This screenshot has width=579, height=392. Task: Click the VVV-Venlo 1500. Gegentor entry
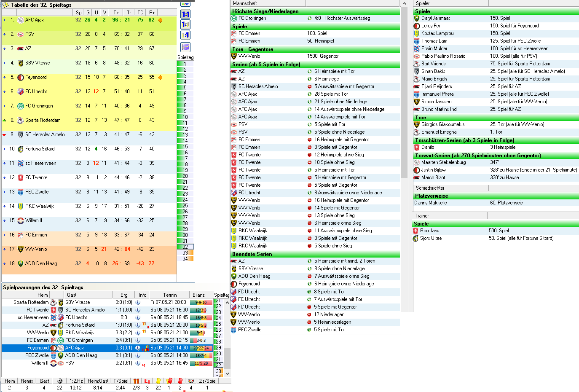pos(316,56)
